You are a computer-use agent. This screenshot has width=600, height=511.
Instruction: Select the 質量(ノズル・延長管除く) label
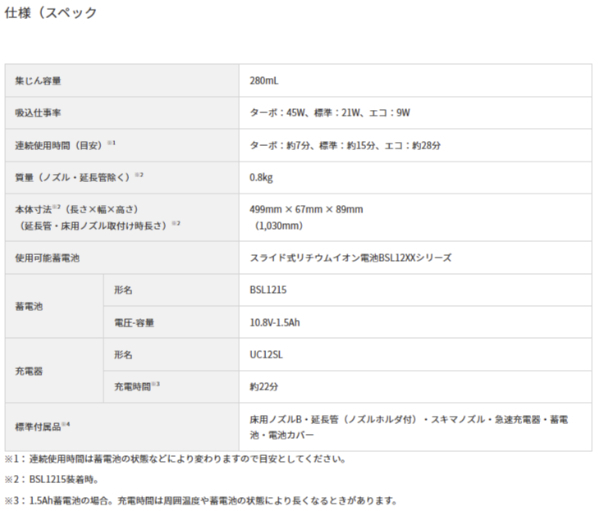coord(79,177)
